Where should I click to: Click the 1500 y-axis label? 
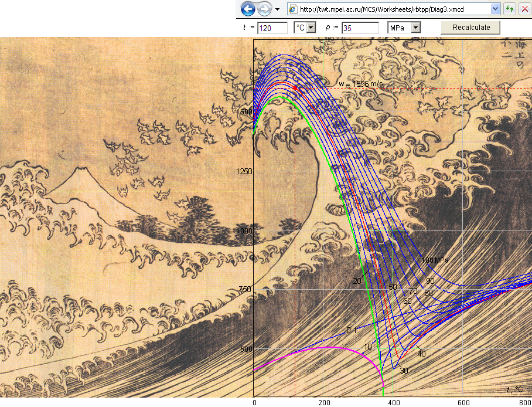[x=244, y=112]
